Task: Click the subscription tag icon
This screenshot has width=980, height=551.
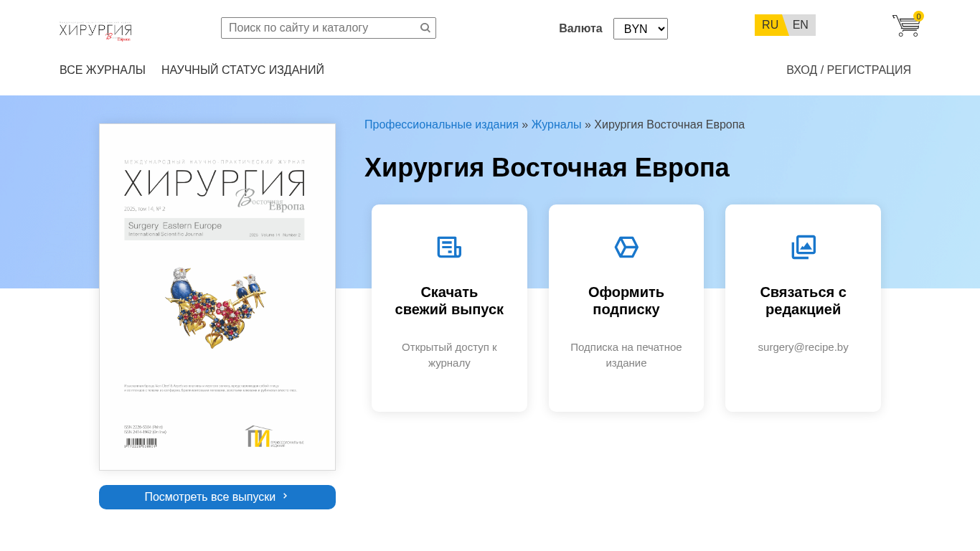Action: (x=626, y=248)
